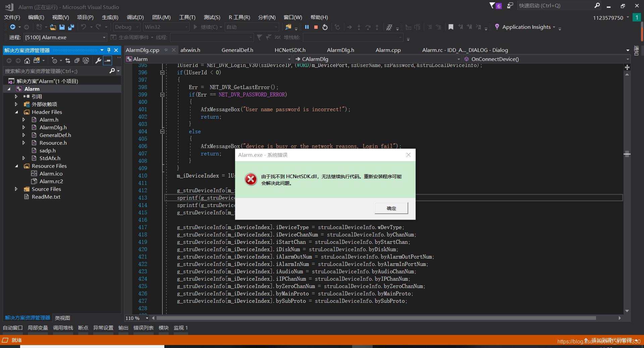Open the Win32 platform dropdown
The height and width of the screenshot is (348, 644).
tap(166, 27)
